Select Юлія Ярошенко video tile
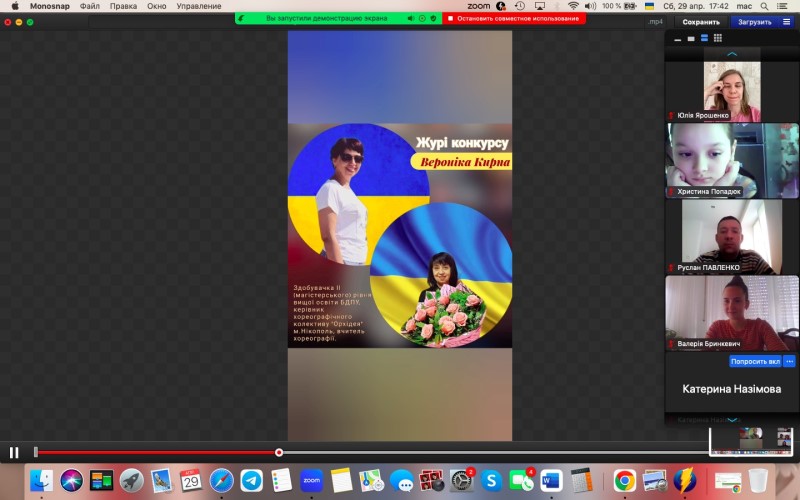The width and height of the screenshot is (800, 500). point(732,92)
